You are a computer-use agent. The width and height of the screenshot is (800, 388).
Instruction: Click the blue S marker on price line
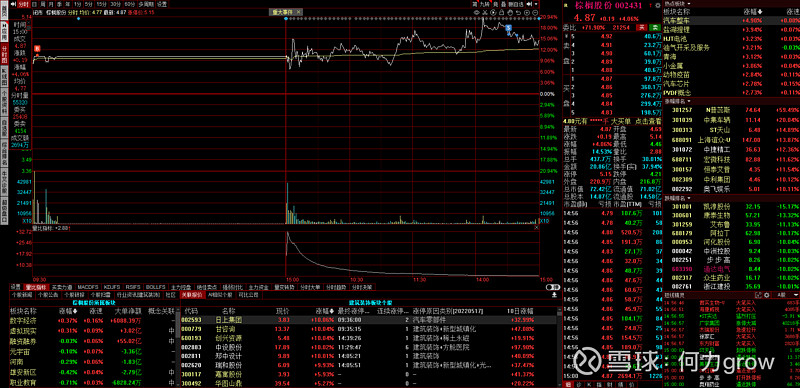509,28
